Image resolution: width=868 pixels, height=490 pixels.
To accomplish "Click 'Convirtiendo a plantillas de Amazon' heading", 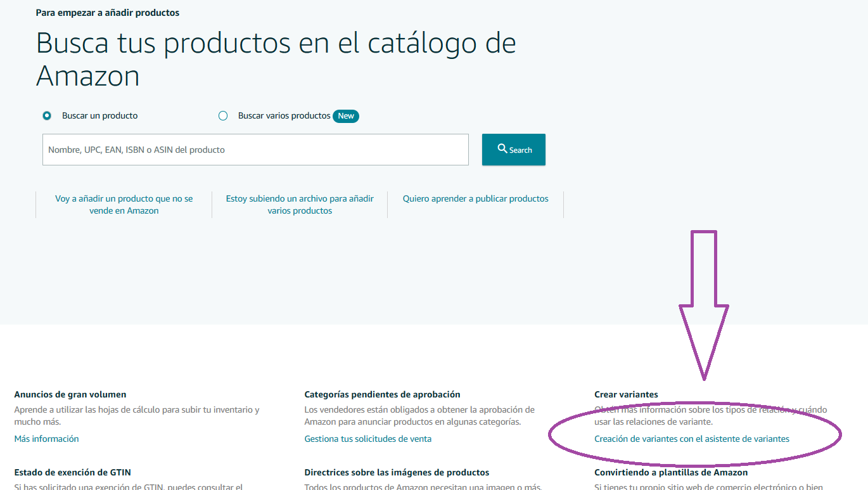I will (671, 472).
